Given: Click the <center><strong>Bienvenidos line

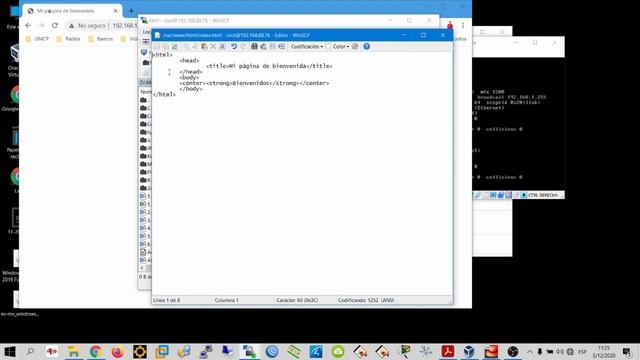Looking at the screenshot, I should [254, 83].
